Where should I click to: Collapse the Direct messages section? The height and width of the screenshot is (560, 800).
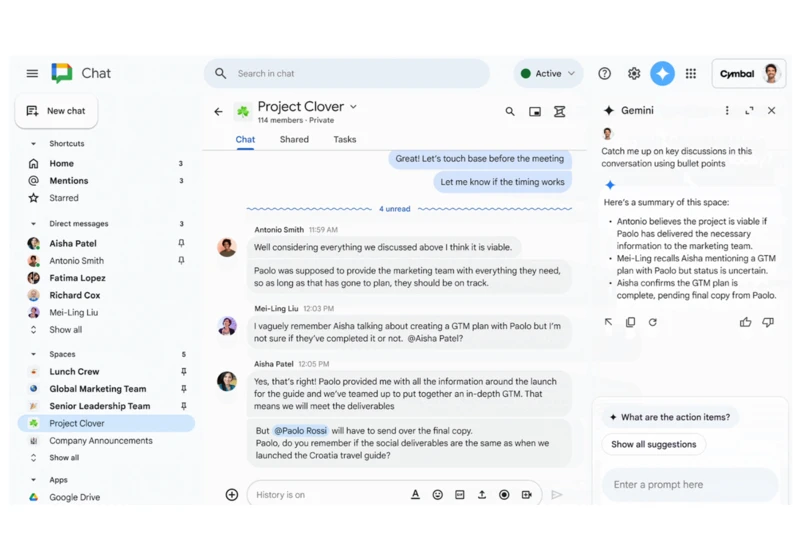pos(34,224)
